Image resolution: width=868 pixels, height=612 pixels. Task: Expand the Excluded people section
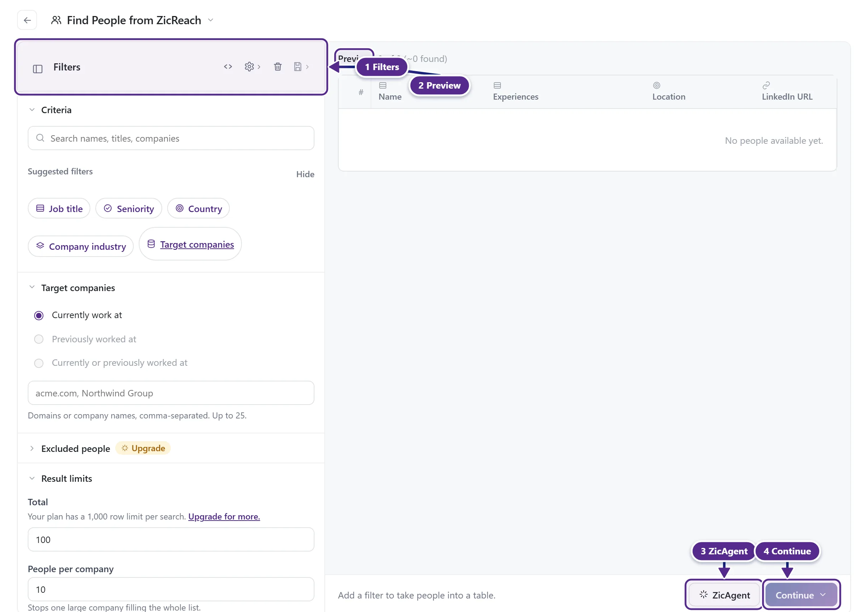32,449
